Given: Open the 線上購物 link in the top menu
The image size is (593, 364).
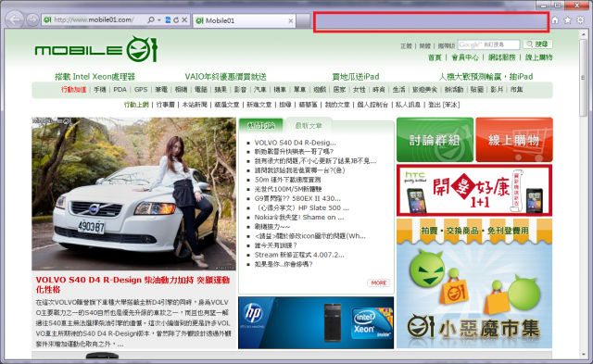Looking at the screenshot, I should click(538, 57).
